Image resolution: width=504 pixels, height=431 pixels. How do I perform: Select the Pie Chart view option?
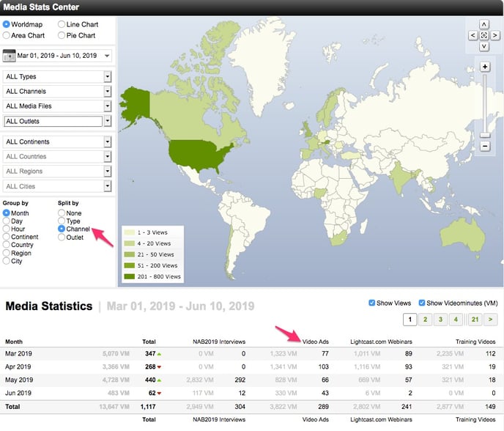point(62,35)
